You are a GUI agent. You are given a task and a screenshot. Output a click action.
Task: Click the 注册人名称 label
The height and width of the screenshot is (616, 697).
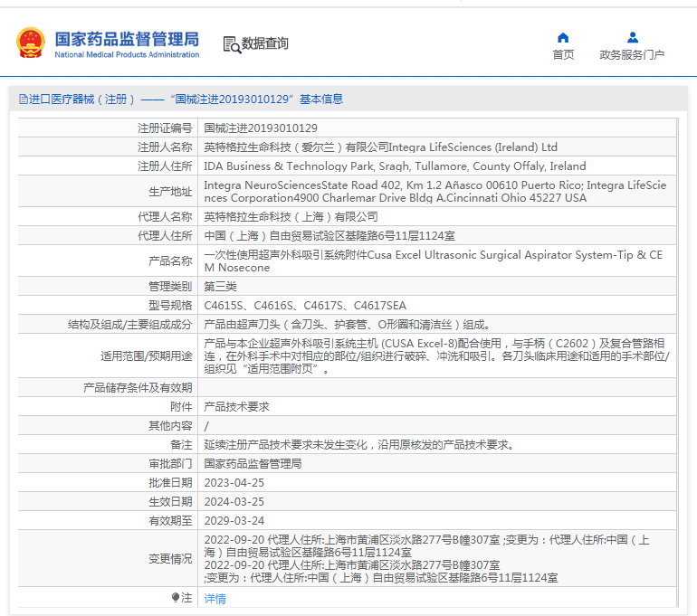pos(165,147)
